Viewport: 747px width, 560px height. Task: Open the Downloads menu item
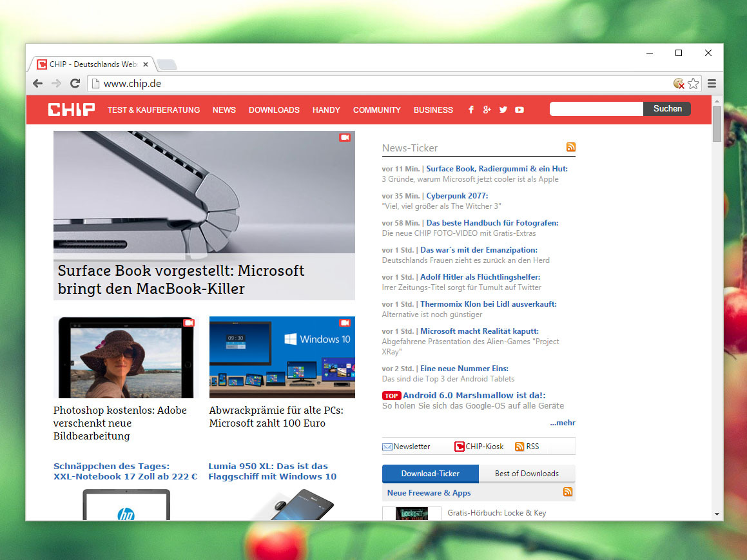pyautogui.click(x=274, y=110)
